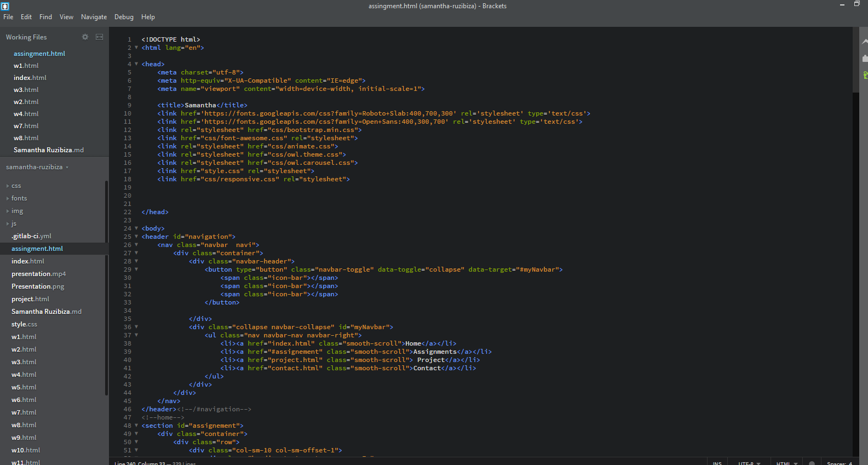Open the Debug menu

coord(124,17)
